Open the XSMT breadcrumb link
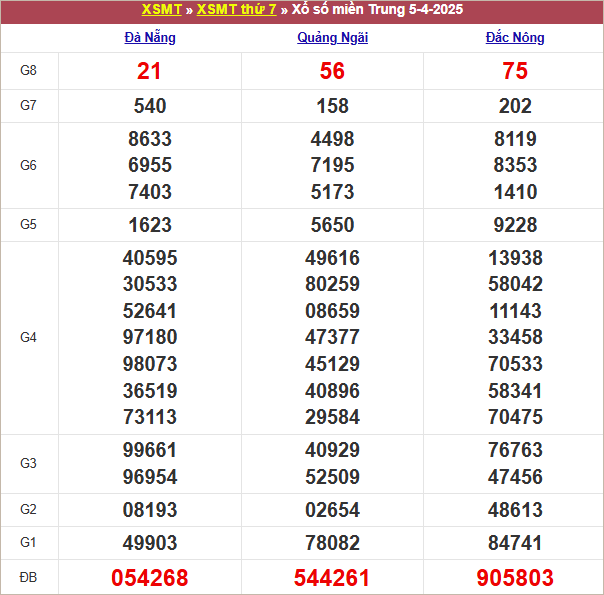The image size is (604, 595). click(x=162, y=9)
